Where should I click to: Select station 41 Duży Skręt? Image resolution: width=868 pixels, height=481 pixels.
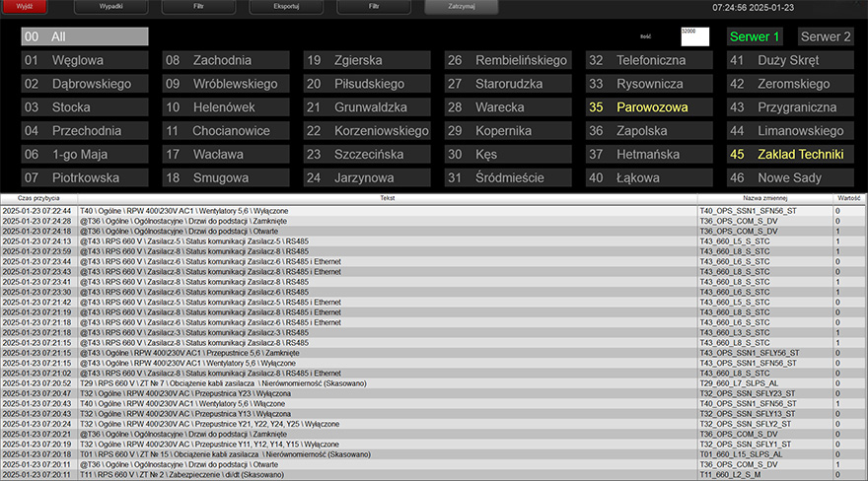tap(789, 60)
